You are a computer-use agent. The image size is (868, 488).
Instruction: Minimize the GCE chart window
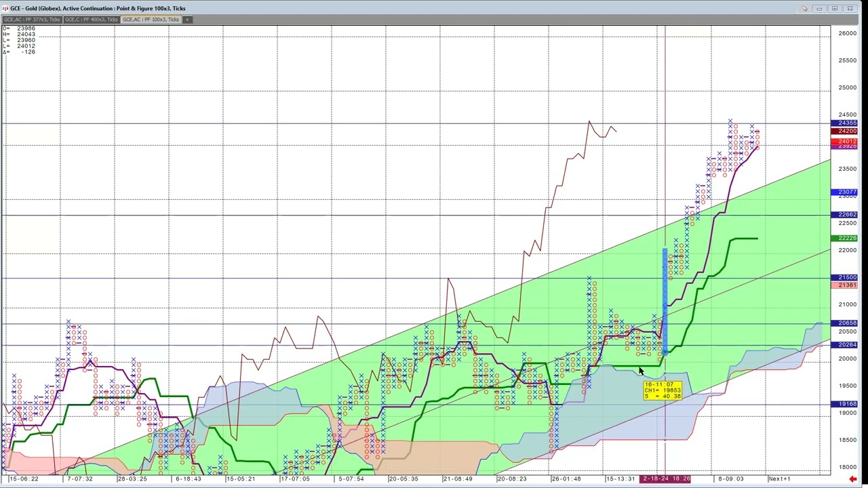(x=819, y=8)
